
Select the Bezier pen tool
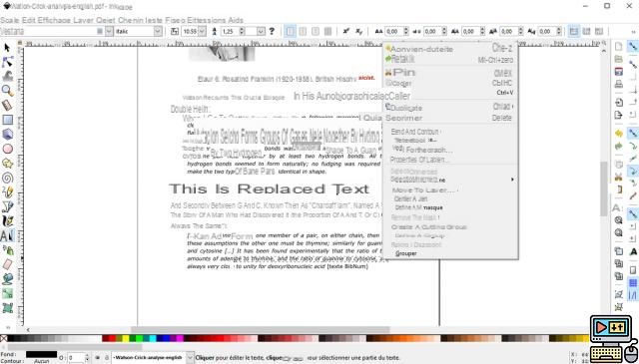(7, 206)
